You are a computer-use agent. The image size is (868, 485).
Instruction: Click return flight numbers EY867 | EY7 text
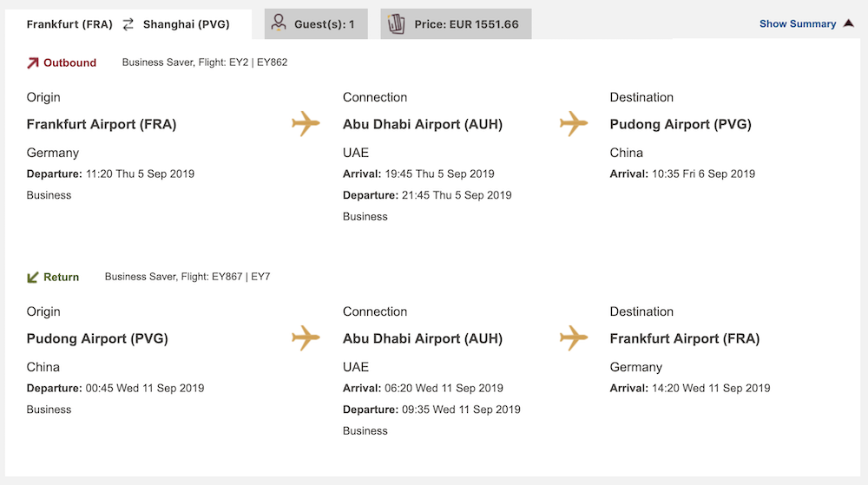[240, 277]
